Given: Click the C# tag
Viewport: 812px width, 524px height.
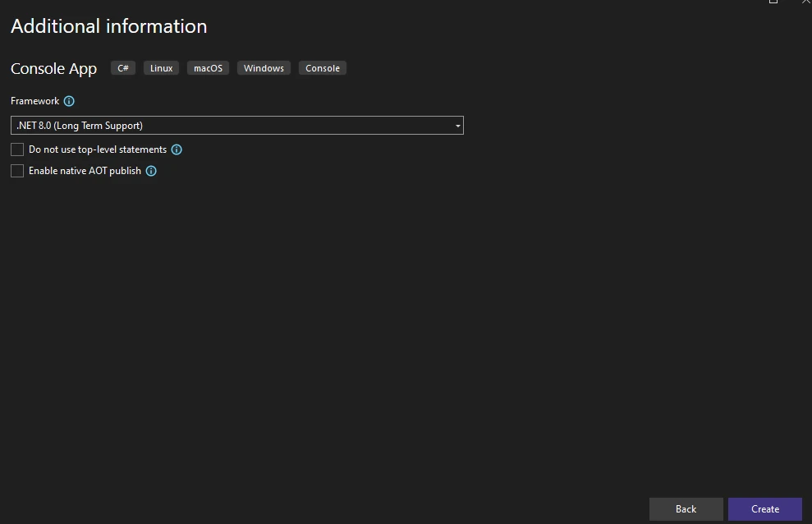Looking at the screenshot, I should pyautogui.click(x=123, y=68).
